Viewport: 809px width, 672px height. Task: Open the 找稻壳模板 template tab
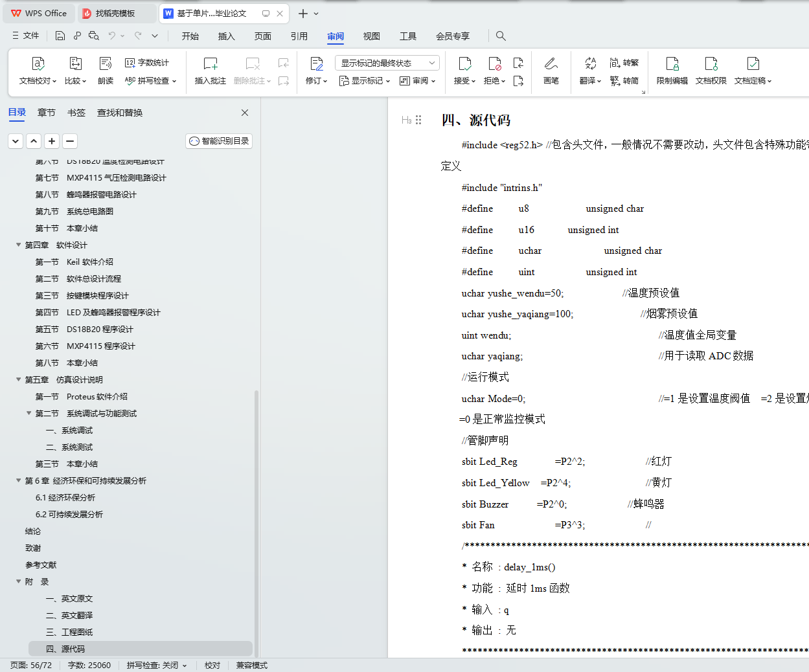pyautogui.click(x=116, y=13)
